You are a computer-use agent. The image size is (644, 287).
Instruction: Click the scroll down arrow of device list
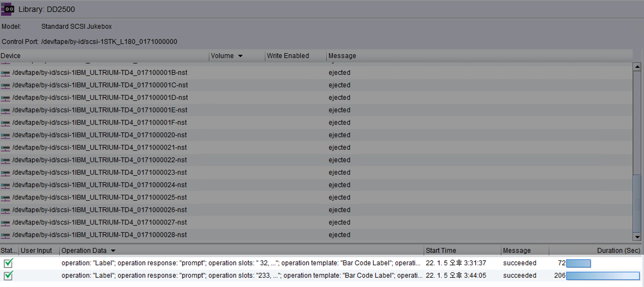click(x=637, y=237)
